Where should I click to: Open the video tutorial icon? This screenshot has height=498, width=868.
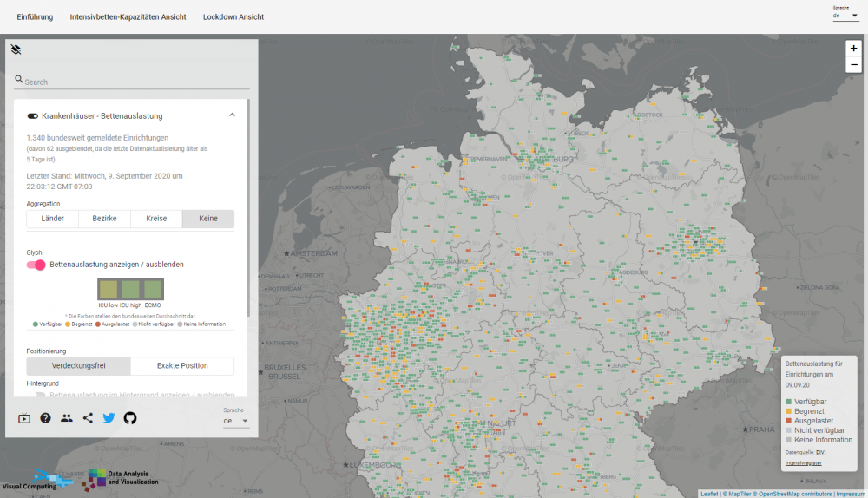[x=24, y=418]
